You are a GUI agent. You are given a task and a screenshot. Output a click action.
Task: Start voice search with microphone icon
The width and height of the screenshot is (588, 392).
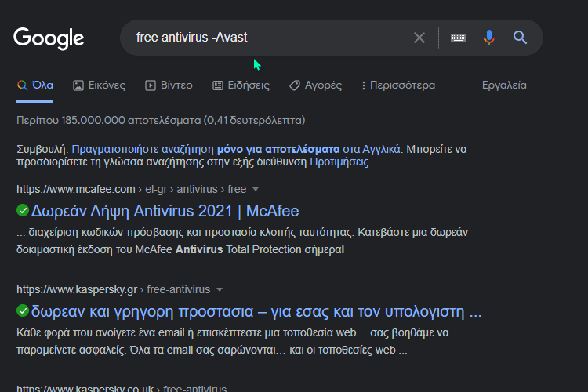point(489,38)
